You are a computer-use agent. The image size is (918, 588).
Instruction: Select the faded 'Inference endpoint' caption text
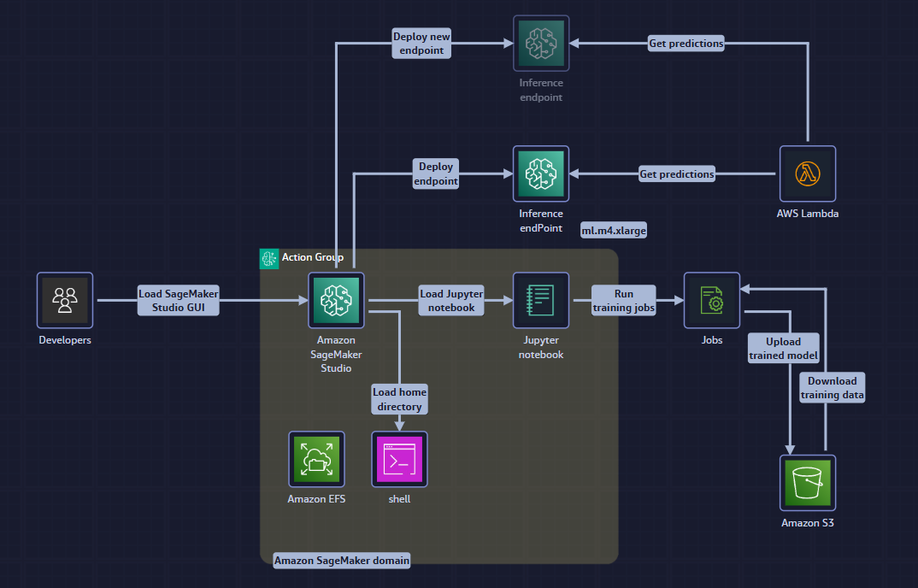541,91
